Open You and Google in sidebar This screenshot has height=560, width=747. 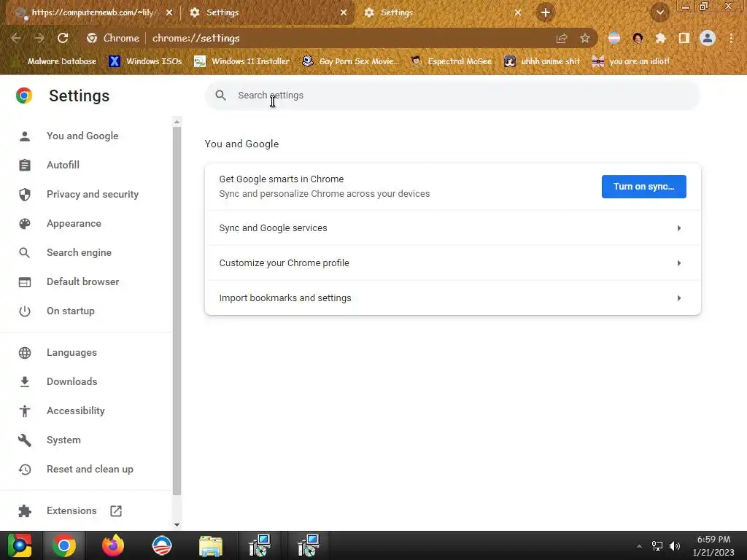coord(82,136)
